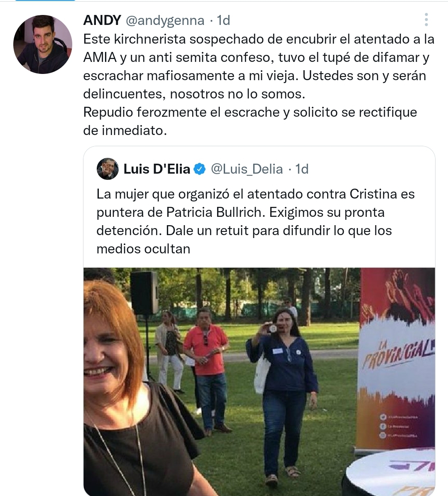Click the 'medios ocultan' line in the quoted tweet
The height and width of the screenshot is (496, 448).
[x=143, y=249]
